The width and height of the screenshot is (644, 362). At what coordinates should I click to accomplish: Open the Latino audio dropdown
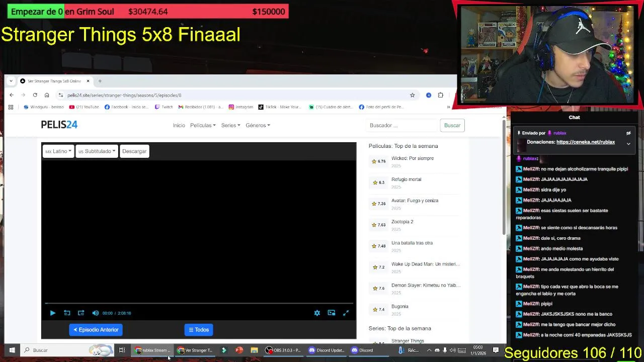[x=58, y=151]
